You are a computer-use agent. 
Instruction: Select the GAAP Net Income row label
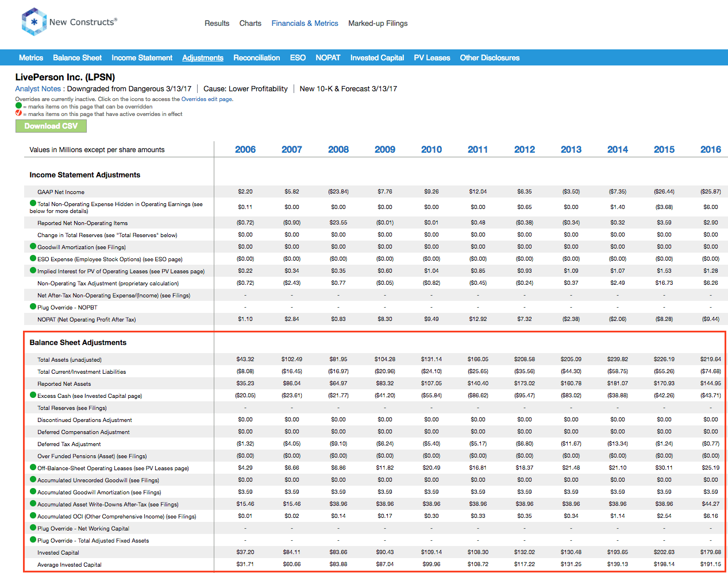point(61,192)
